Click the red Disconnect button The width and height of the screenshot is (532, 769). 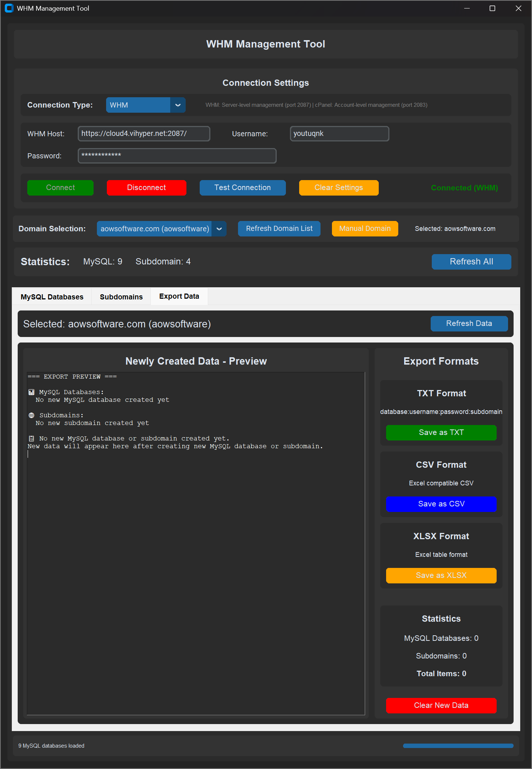(x=146, y=188)
